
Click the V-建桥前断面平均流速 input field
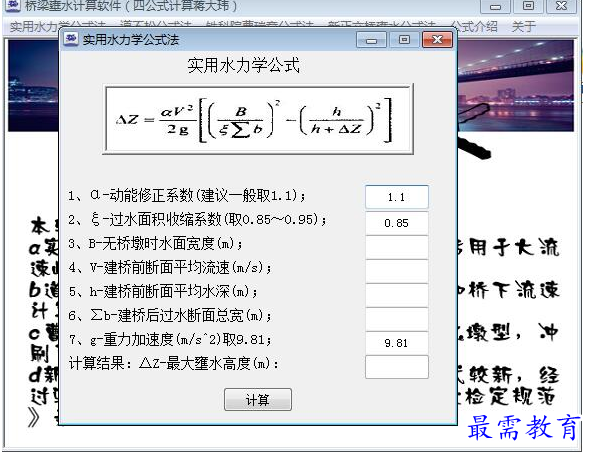(396, 271)
